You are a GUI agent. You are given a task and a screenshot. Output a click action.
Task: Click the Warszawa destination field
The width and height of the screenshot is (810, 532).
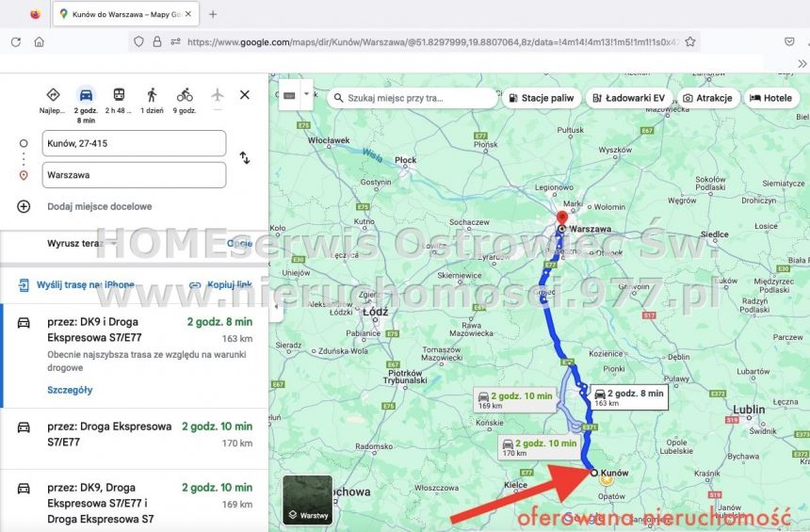click(x=134, y=175)
